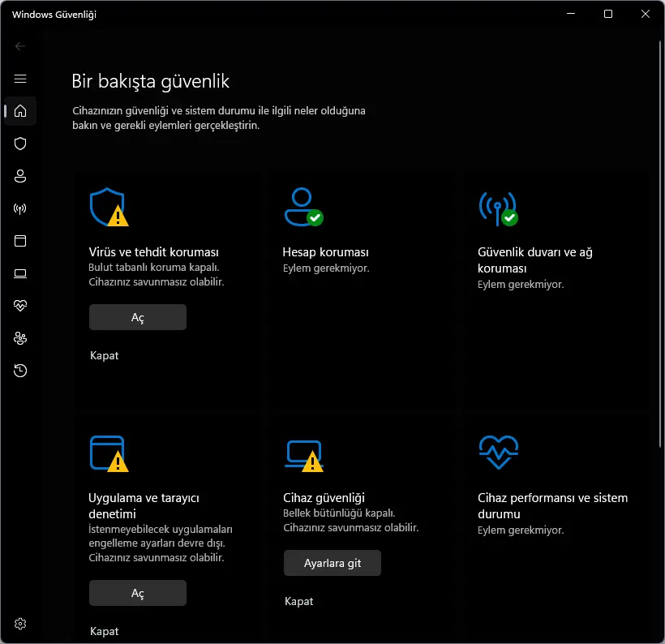Open the hamburger navigation menu
This screenshot has width=665, height=644.
(20, 79)
